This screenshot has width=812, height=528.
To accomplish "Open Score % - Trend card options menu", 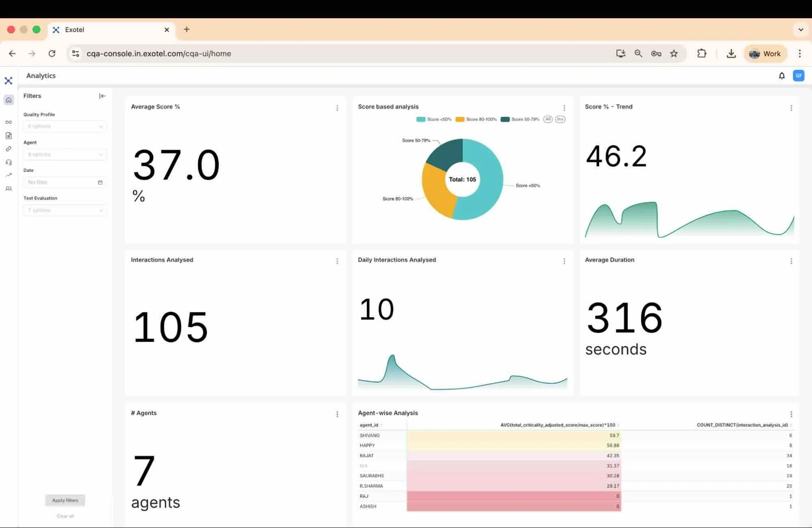I will point(791,108).
